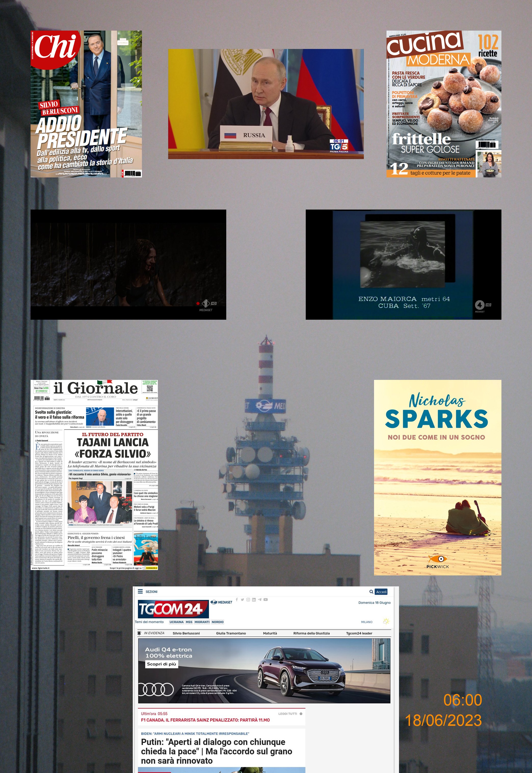Open the TG5 Prima Pagina Putin video frame
The height and width of the screenshot is (773, 532).
pyautogui.click(x=266, y=104)
